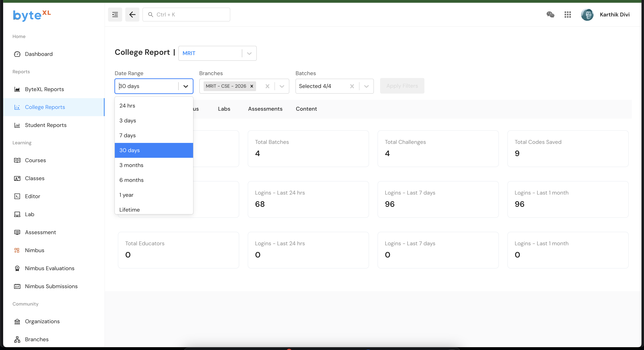Click the Karthik Divi username

pos(615,15)
